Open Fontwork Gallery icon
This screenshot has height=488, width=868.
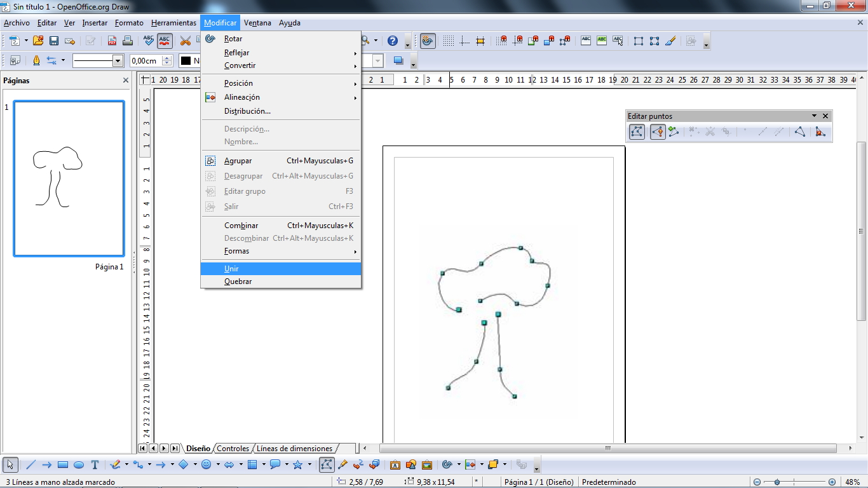[x=395, y=464]
